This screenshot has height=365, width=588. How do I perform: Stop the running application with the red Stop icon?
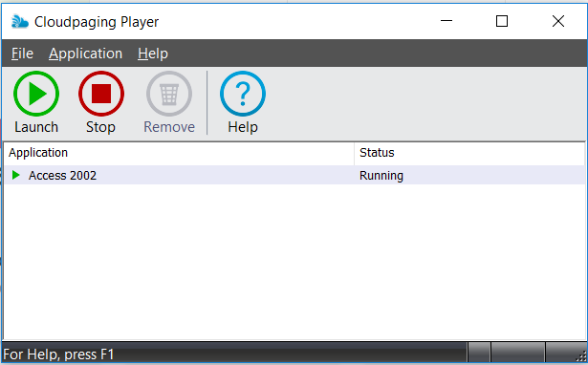coord(101,94)
